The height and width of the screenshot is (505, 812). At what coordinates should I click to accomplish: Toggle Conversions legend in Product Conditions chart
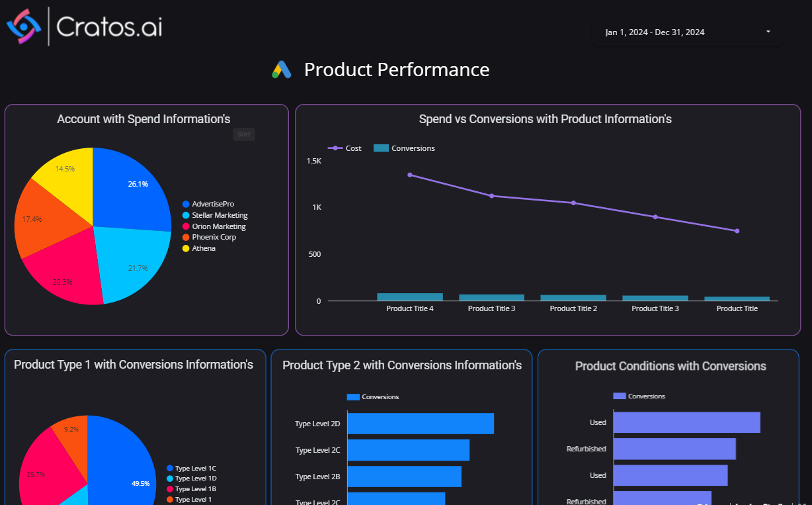[x=639, y=396]
